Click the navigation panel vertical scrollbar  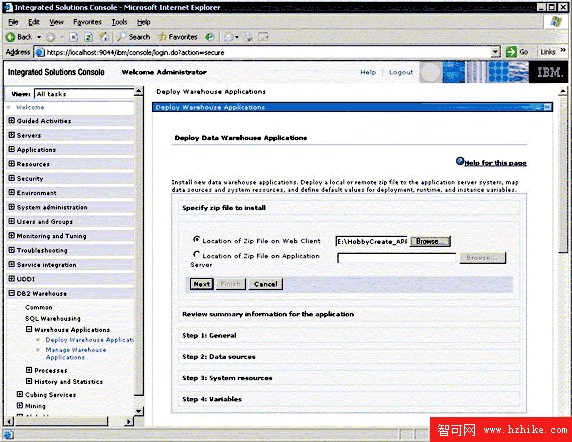(x=139, y=251)
